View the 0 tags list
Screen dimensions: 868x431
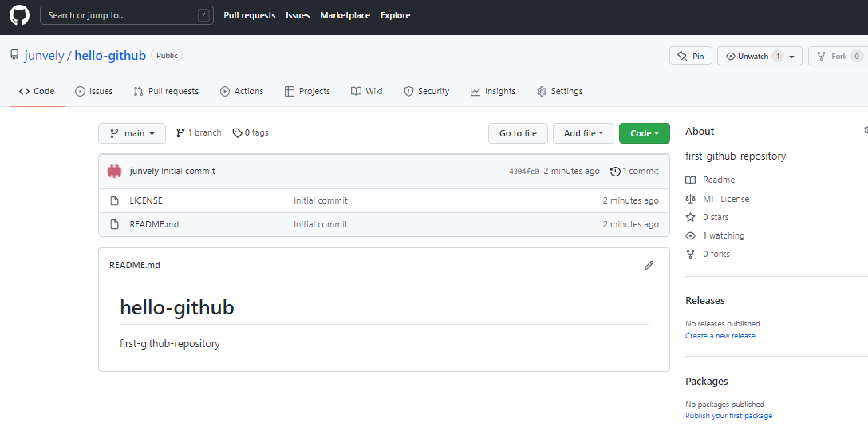click(x=251, y=133)
